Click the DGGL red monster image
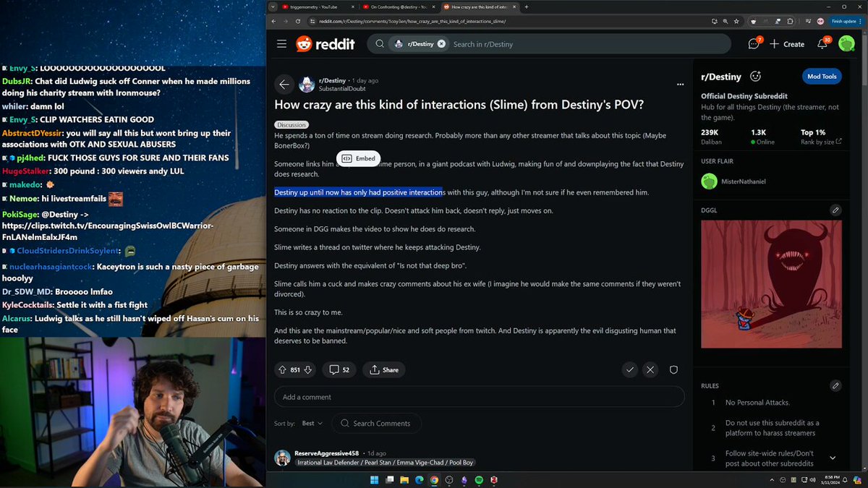 [x=771, y=283]
